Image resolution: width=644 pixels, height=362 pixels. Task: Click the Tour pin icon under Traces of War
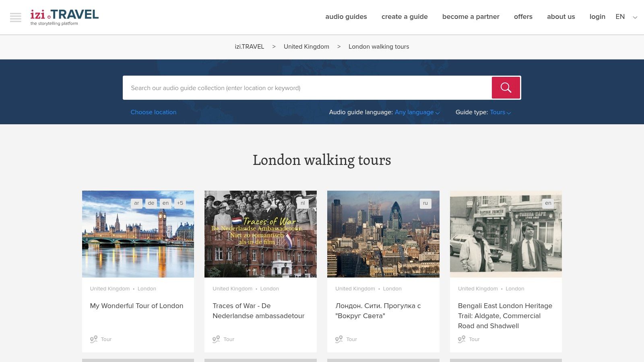pyautogui.click(x=216, y=339)
